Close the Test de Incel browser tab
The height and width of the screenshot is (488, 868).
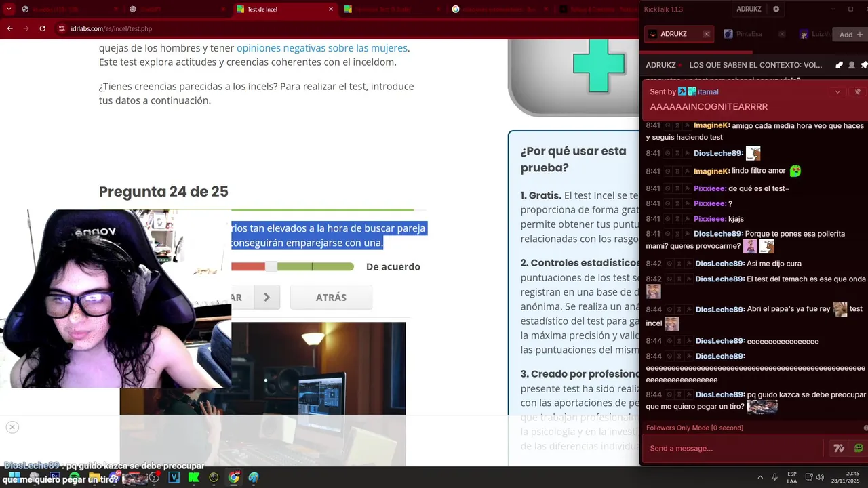[331, 9]
